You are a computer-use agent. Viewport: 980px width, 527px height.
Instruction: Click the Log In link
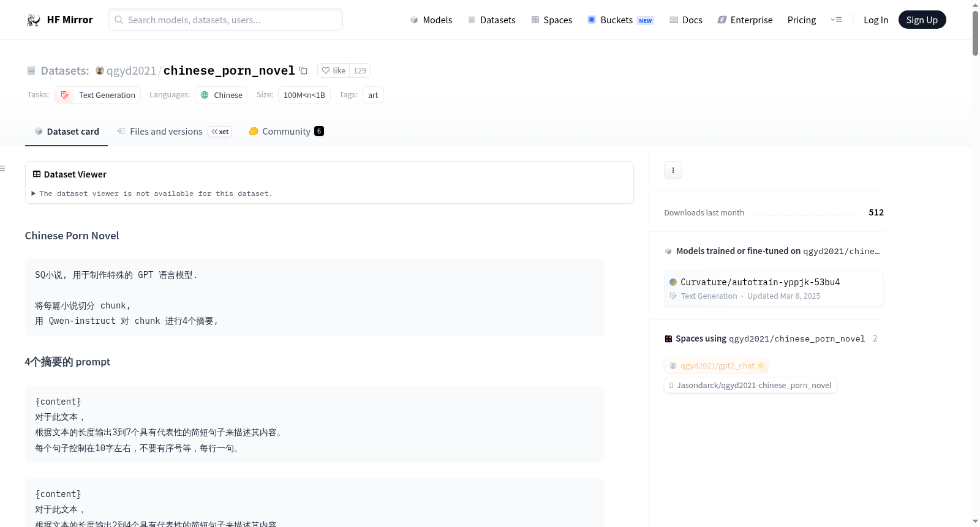pyautogui.click(x=876, y=20)
